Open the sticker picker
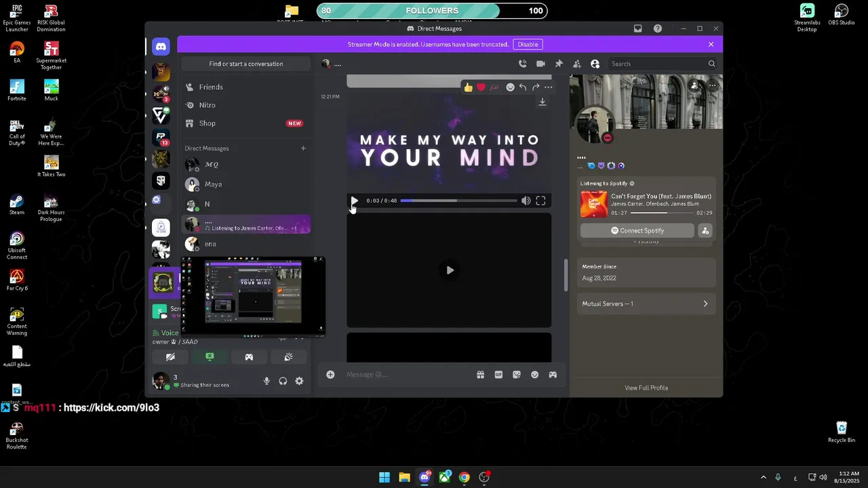This screenshot has height=488, width=868. point(517,374)
